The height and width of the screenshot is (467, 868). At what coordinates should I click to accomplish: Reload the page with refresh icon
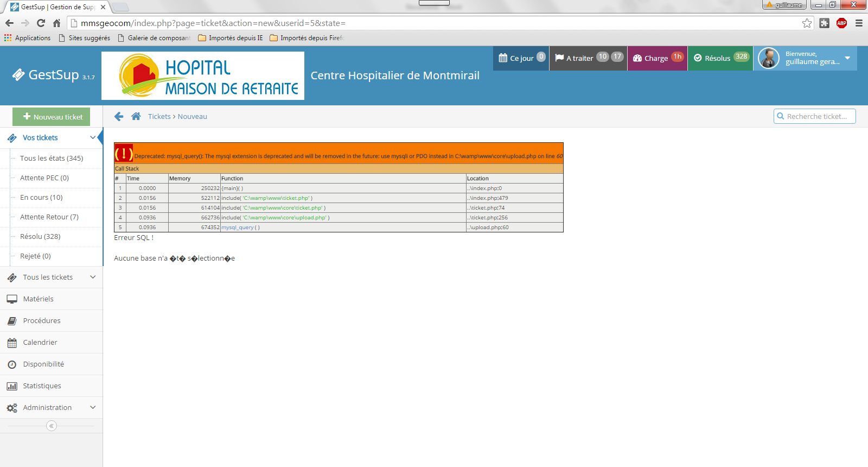click(41, 23)
